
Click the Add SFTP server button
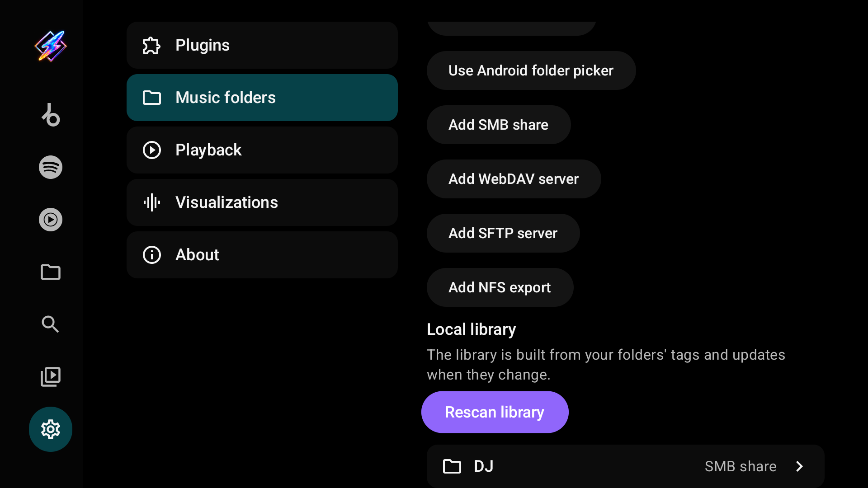point(503,233)
